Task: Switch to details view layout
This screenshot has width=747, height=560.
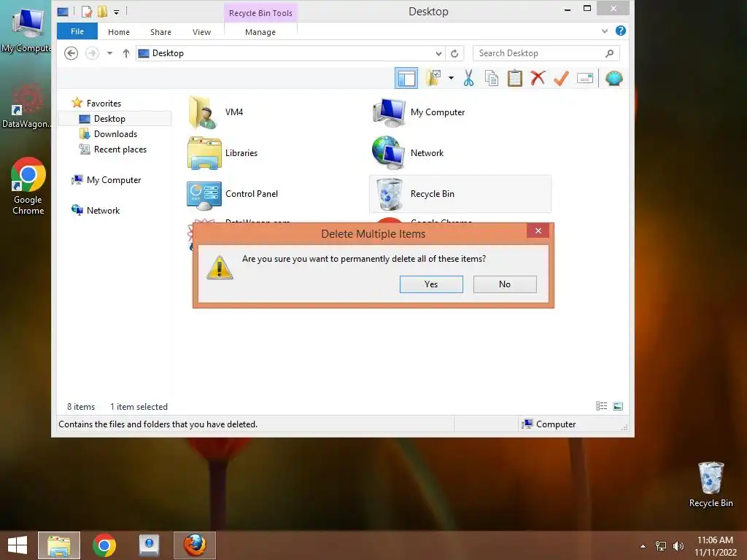Action: [601, 406]
